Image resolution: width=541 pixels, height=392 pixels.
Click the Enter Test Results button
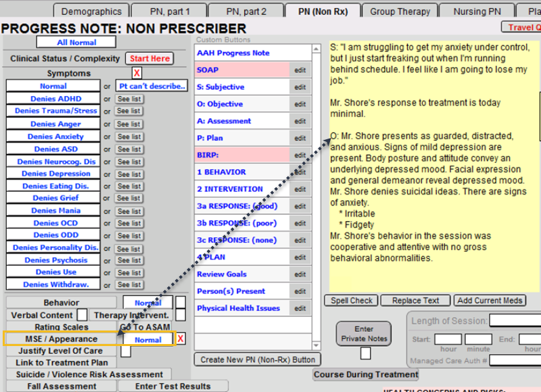pos(172,386)
